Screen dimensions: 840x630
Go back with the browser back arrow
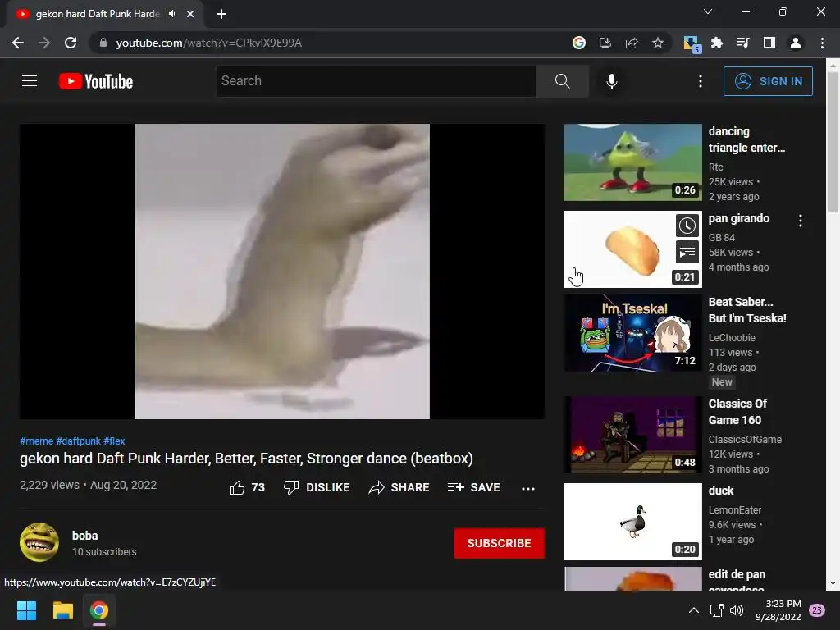[18, 43]
